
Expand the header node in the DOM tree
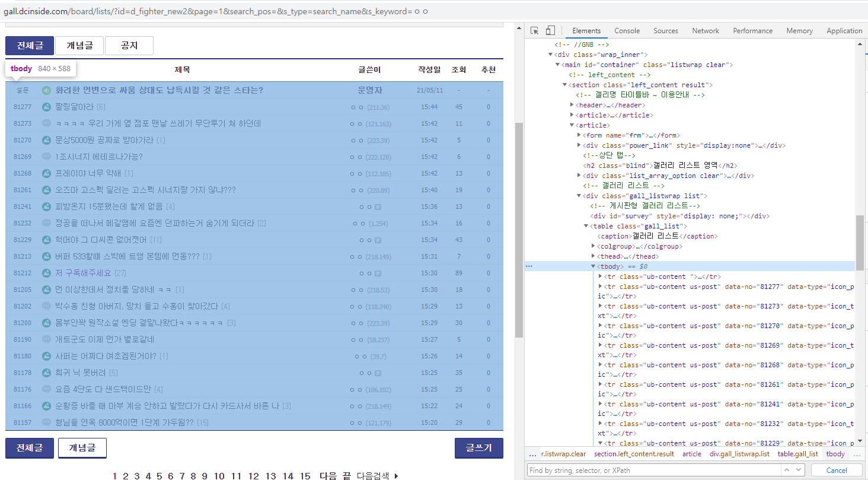(572, 105)
